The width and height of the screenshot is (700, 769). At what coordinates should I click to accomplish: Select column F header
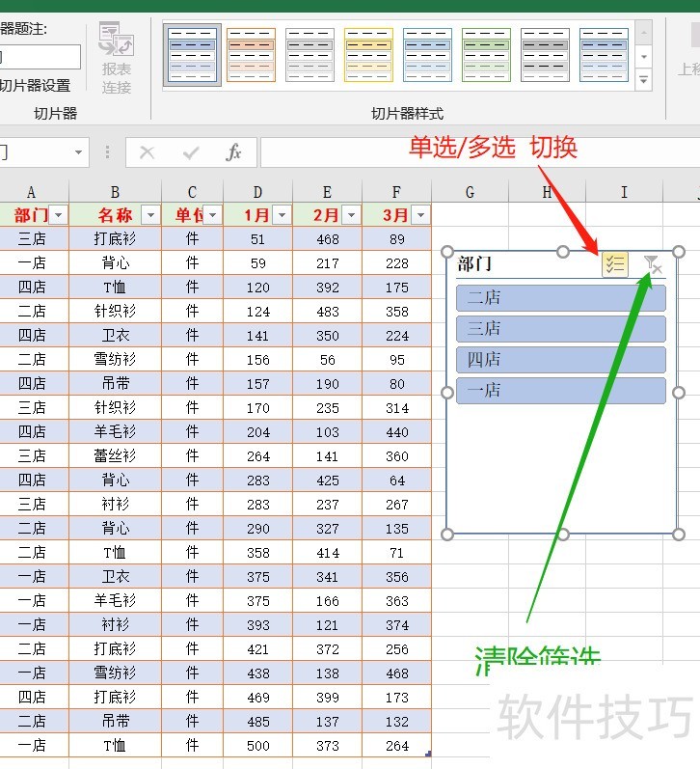click(x=396, y=192)
